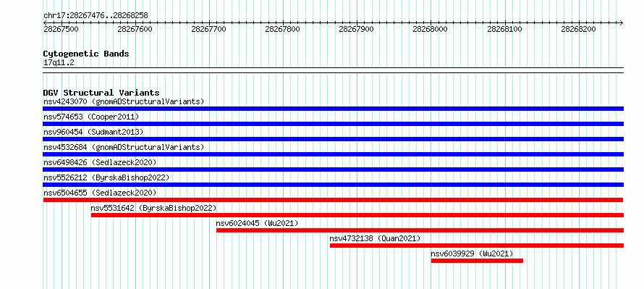Click the red bar under nsv6504655
Viewport: 644px width, 289px height.
333,200
